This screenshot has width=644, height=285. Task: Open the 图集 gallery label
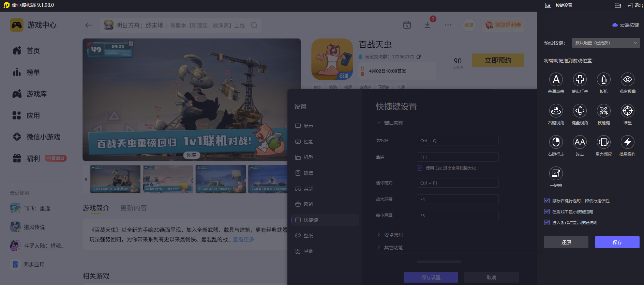click(192, 155)
